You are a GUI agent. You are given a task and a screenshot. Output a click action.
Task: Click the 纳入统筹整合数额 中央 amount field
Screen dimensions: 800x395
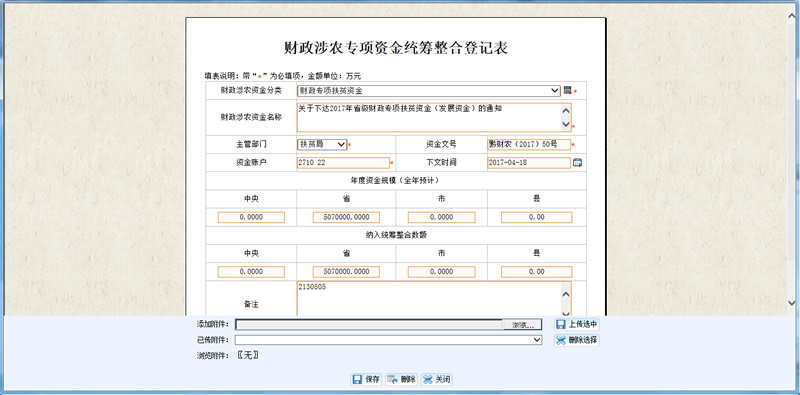click(x=251, y=272)
